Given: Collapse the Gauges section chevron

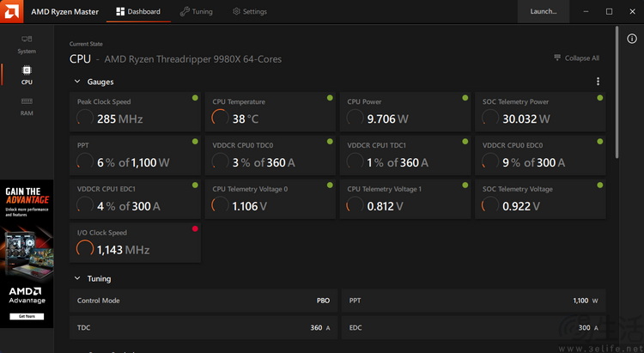Looking at the screenshot, I should coord(77,82).
